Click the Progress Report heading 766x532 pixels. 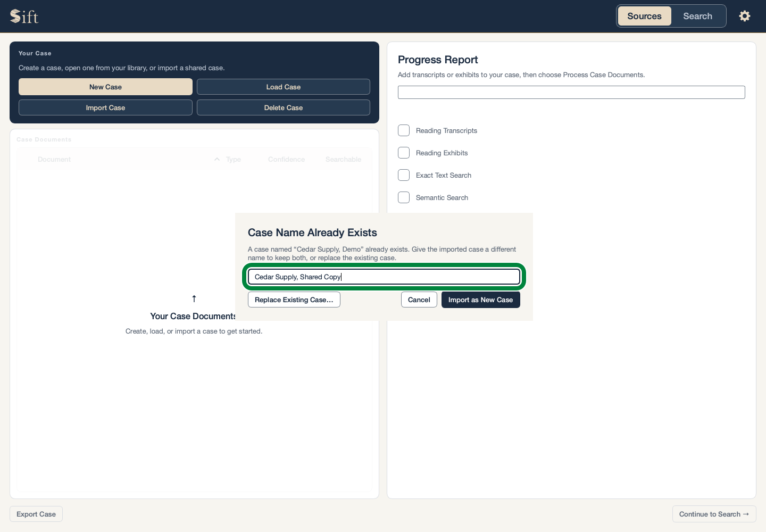[x=438, y=60]
